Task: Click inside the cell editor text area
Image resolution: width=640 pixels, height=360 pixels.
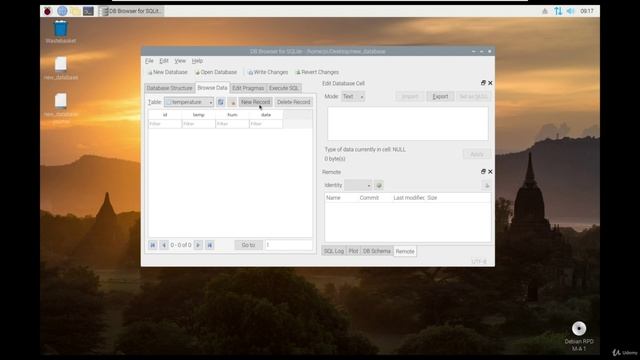Action: click(407, 124)
